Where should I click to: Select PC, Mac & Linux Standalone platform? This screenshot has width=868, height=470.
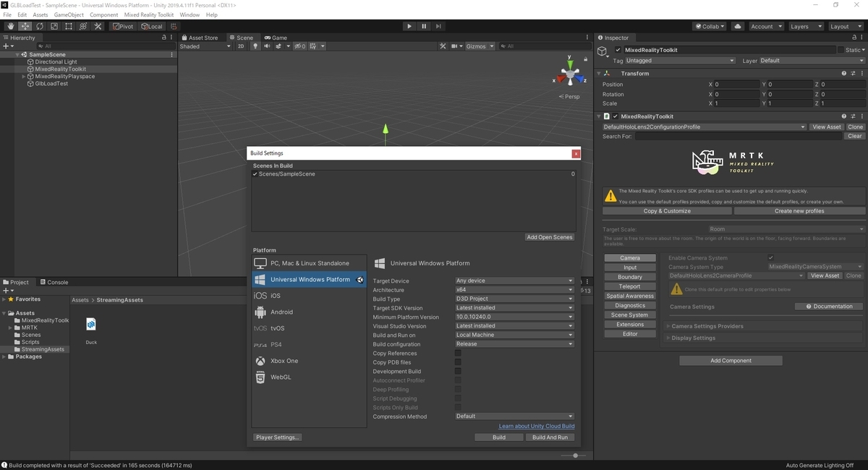309,263
